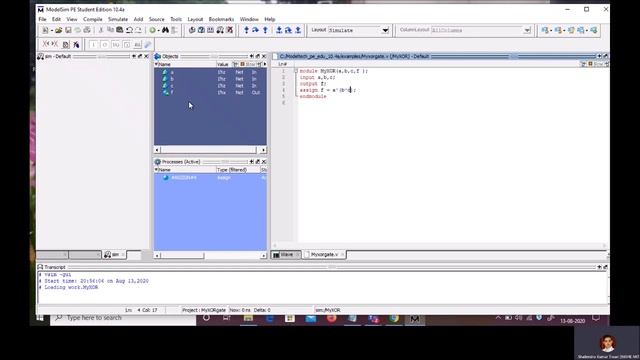Click the 'Loading work.MyXOR' transcript line

point(69,287)
